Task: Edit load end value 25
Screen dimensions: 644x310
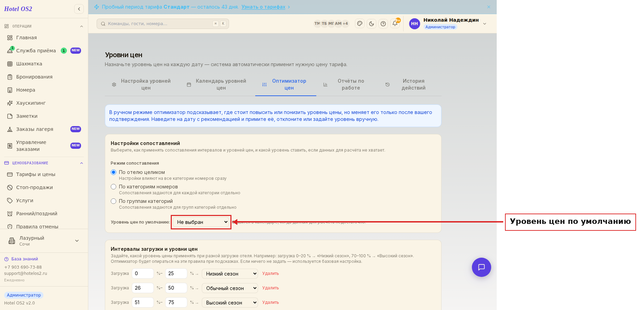Action: (176, 273)
